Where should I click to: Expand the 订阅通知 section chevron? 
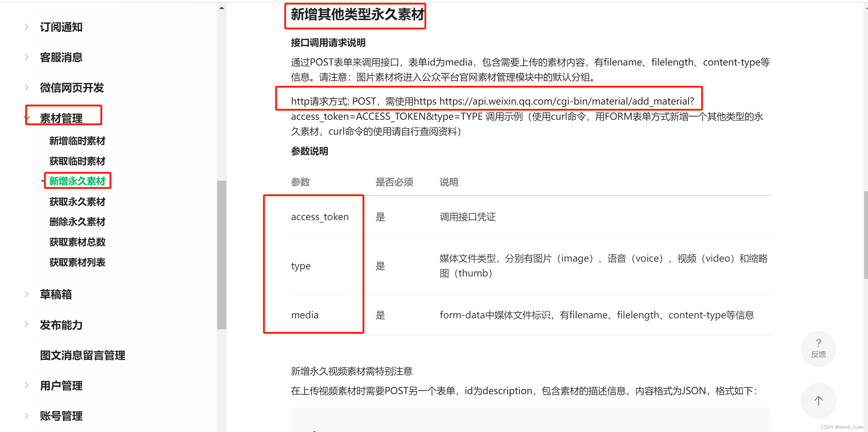[x=27, y=27]
